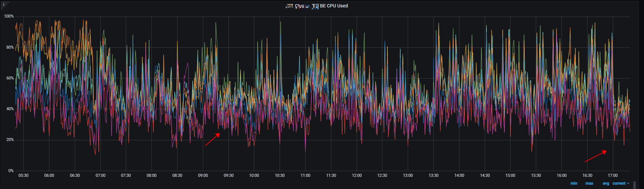Click the 20% y-axis label
644x189 pixels.
tap(10, 140)
